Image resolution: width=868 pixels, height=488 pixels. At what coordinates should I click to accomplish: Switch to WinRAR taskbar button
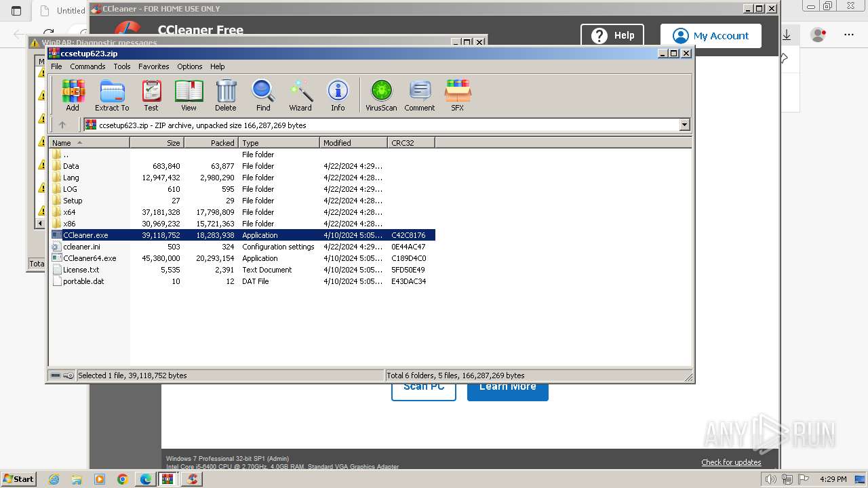tap(167, 479)
